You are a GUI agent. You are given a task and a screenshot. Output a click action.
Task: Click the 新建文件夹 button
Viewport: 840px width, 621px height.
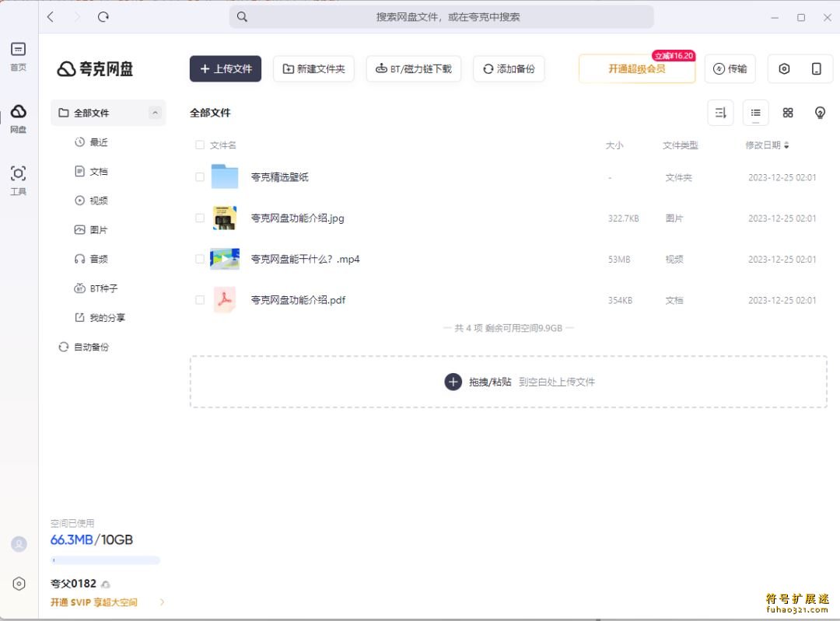(314, 68)
